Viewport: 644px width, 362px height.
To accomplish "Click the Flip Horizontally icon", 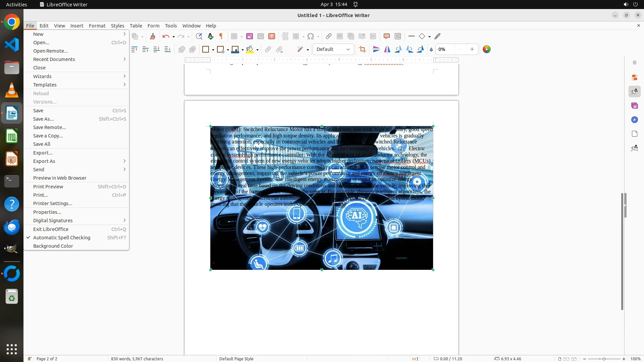I will [x=387, y=49].
